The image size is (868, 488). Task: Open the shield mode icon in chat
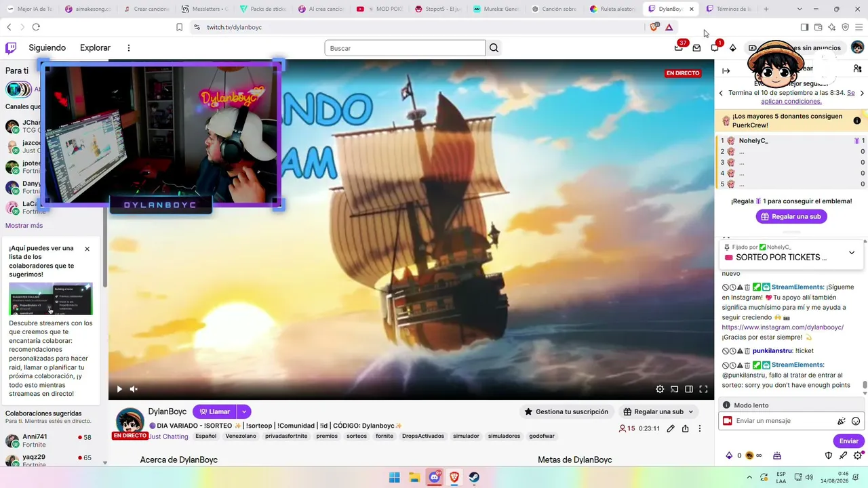828,455
